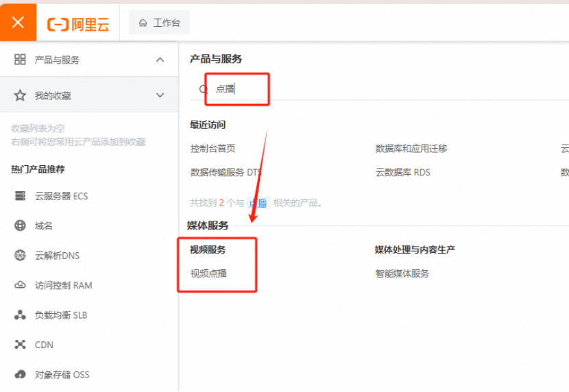Select 我的收藏 sidebar row
Screen dimensions: 569x392
pos(89,95)
